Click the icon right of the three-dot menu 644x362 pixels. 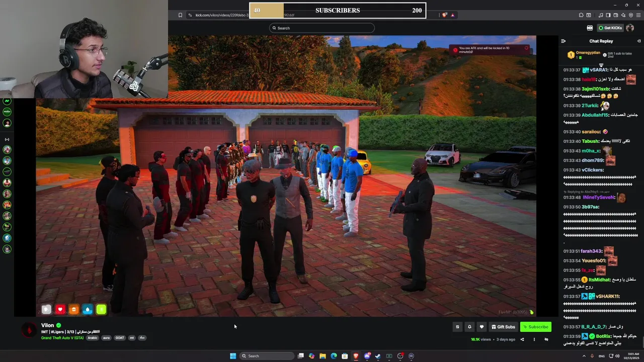pyautogui.click(x=546, y=339)
